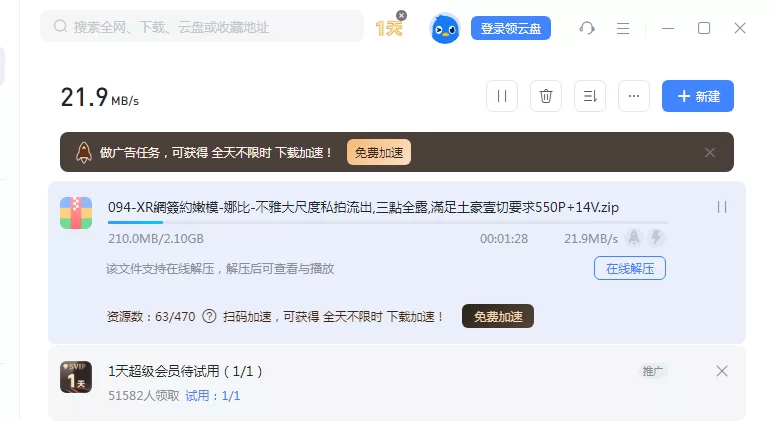Open the task sorting icon

coord(590,96)
